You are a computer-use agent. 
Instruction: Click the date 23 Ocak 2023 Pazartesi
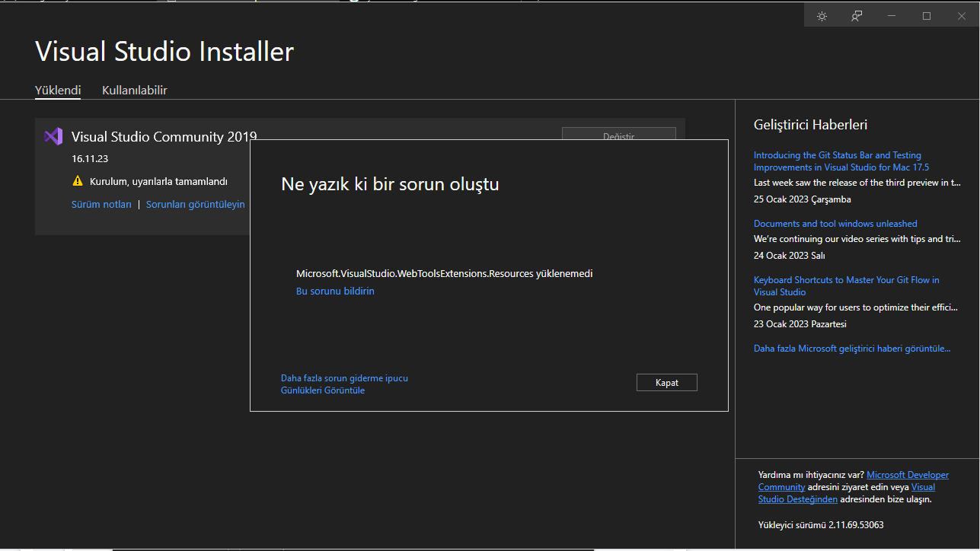pos(800,324)
